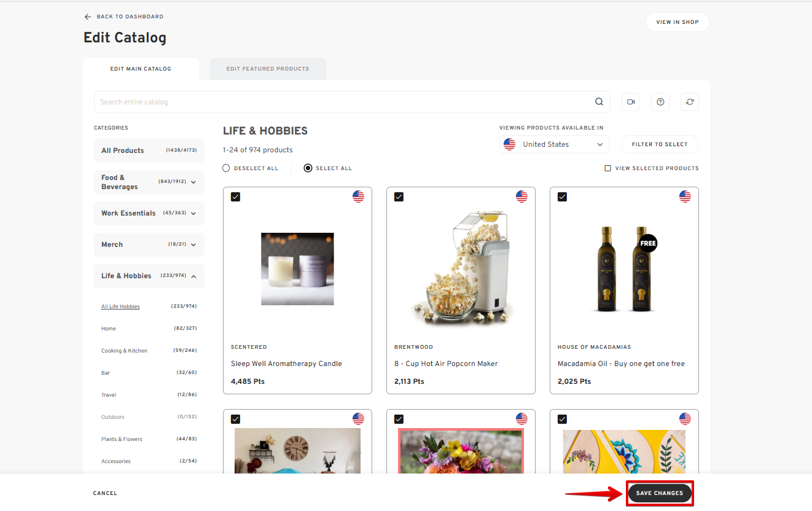Uncheck the Sleep Well Aromatherapy Candle checkbox
Screen dimensions: 812x511
[235, 197]
